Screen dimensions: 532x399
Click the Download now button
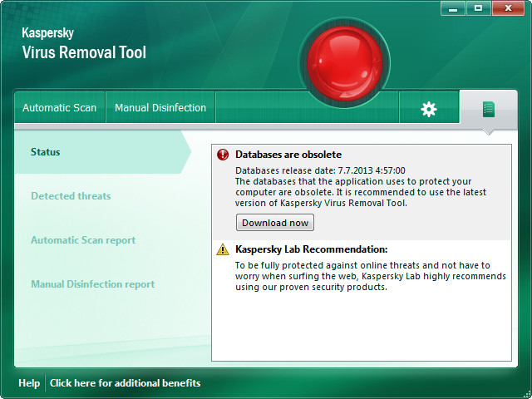click(x=275, y=223)
